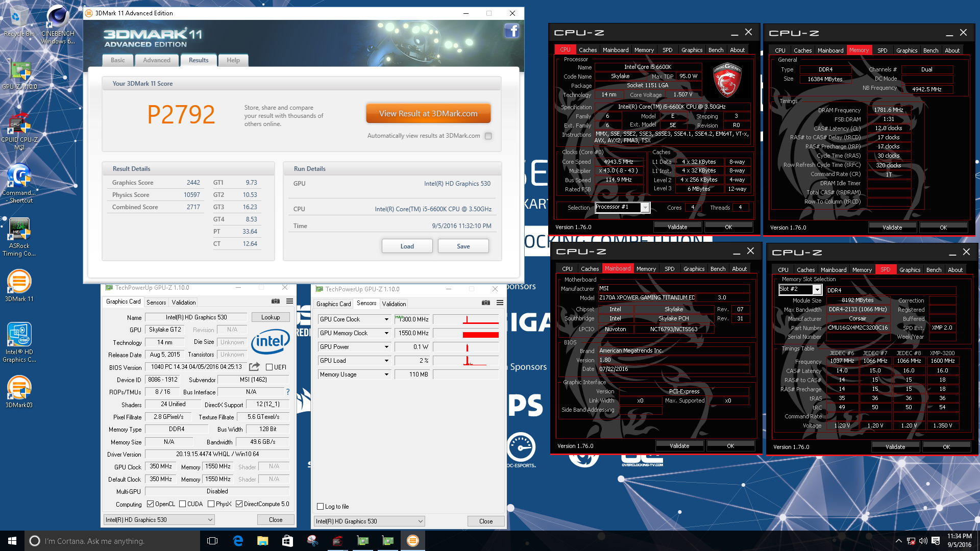Show hidden system tray icons chevron
Screen dimensions: 980x551
coord(898,541)
